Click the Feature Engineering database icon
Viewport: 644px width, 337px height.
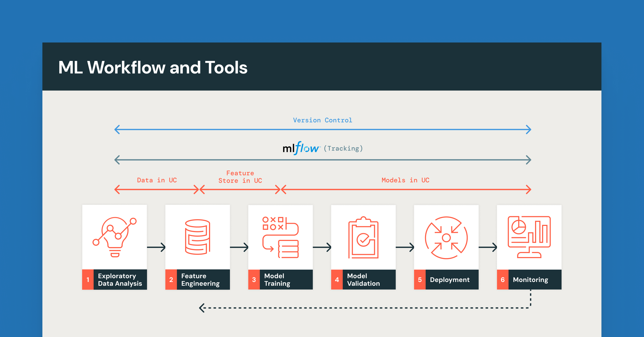[197, 237]
